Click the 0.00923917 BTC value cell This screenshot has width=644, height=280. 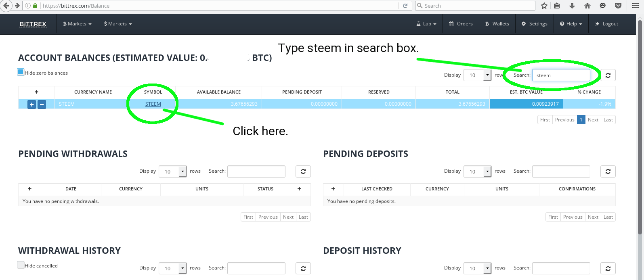(526, 104)
